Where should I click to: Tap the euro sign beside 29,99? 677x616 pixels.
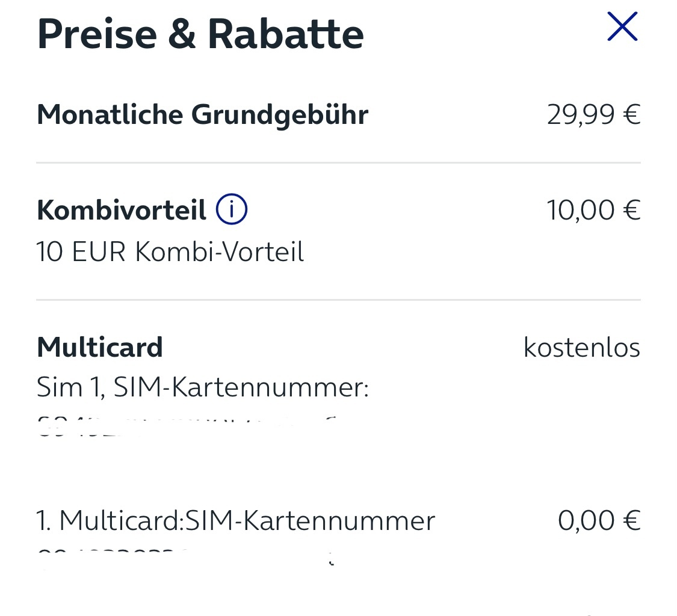point(632,115)
